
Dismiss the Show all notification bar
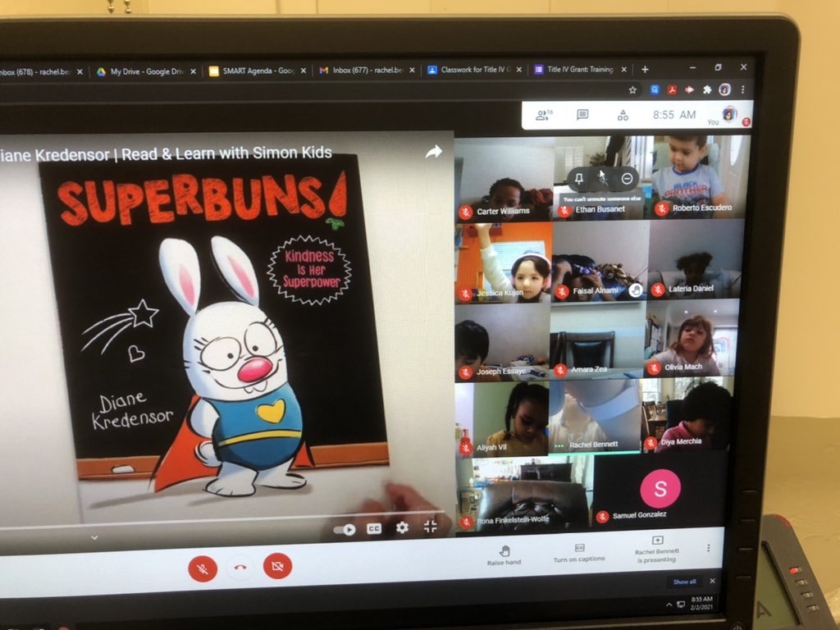[712, 582]
